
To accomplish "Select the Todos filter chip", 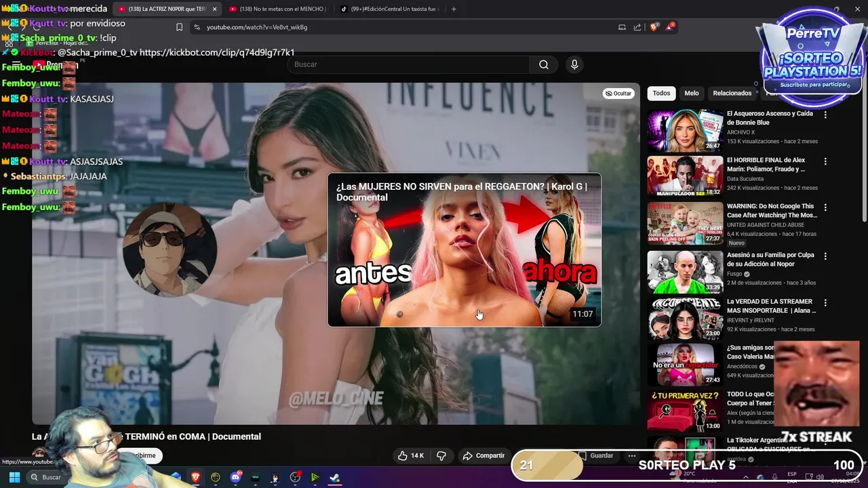I will coord(661,94).
